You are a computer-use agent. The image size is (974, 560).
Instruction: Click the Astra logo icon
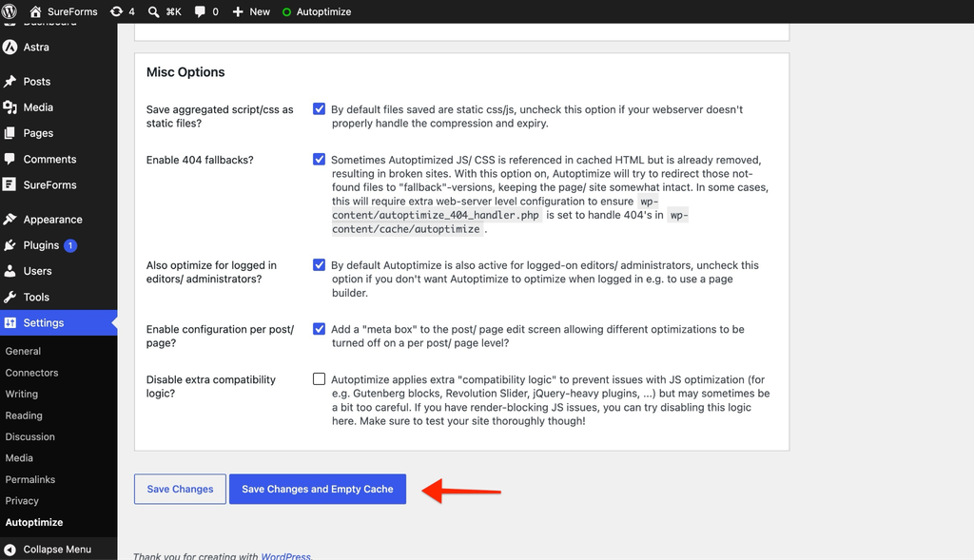pos(10,48)
